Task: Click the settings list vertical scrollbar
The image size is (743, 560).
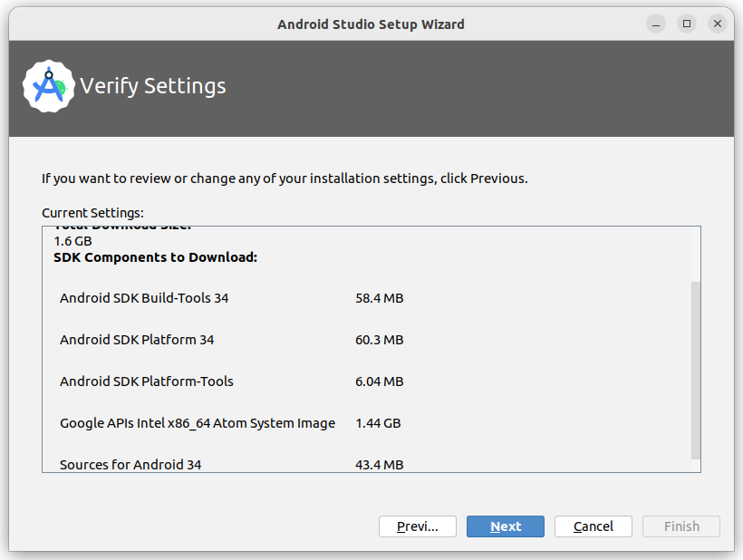Action: point(695,370)
